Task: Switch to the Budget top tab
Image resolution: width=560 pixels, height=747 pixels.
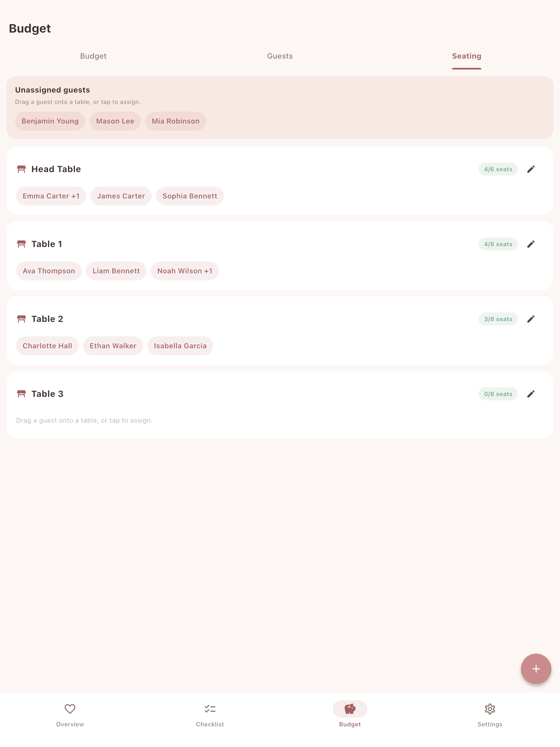Action: [x=93, y=56]
